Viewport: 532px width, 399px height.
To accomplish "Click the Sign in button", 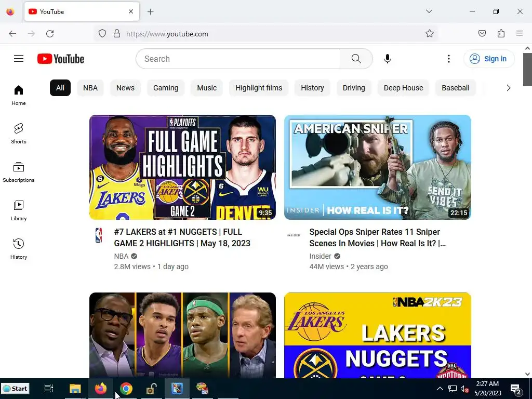I will pyautogui.click(x=489, y=59).
